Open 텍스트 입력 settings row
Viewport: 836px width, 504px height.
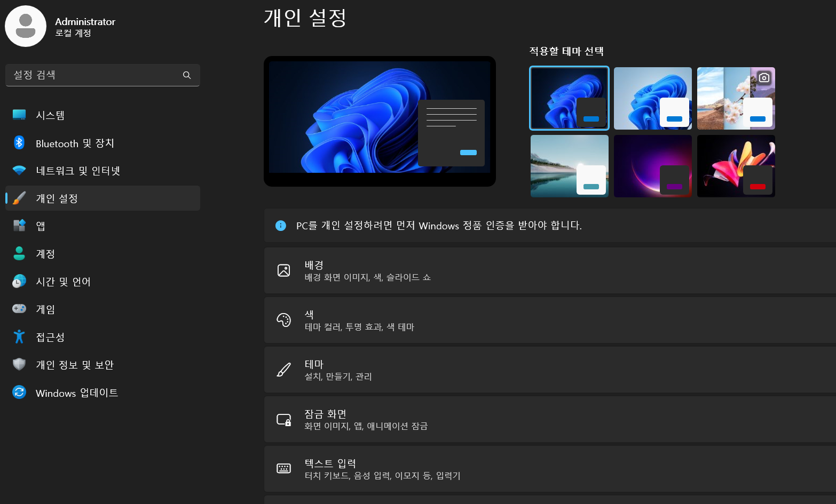click(550, 469)
